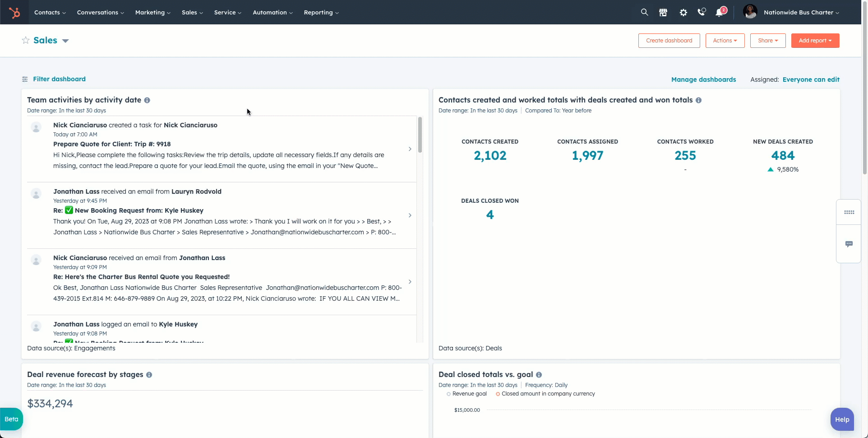Open the Manage dashboards link
The height and width of the screenshot is (438, 868).
click(703, 79)
